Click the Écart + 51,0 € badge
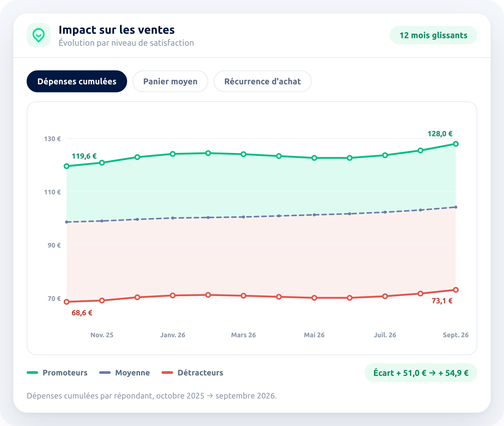Viewport: 504px width, 426px height. [x=421, y=373]
